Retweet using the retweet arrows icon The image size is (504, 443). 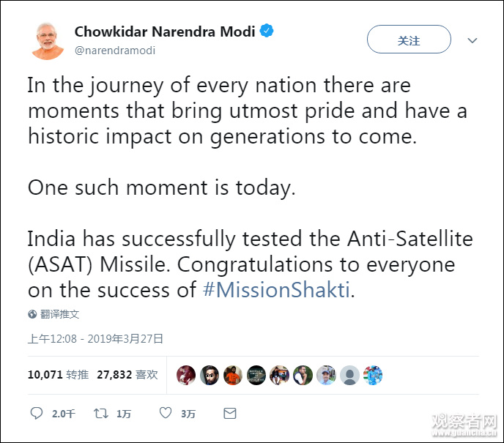pos(101,414)
